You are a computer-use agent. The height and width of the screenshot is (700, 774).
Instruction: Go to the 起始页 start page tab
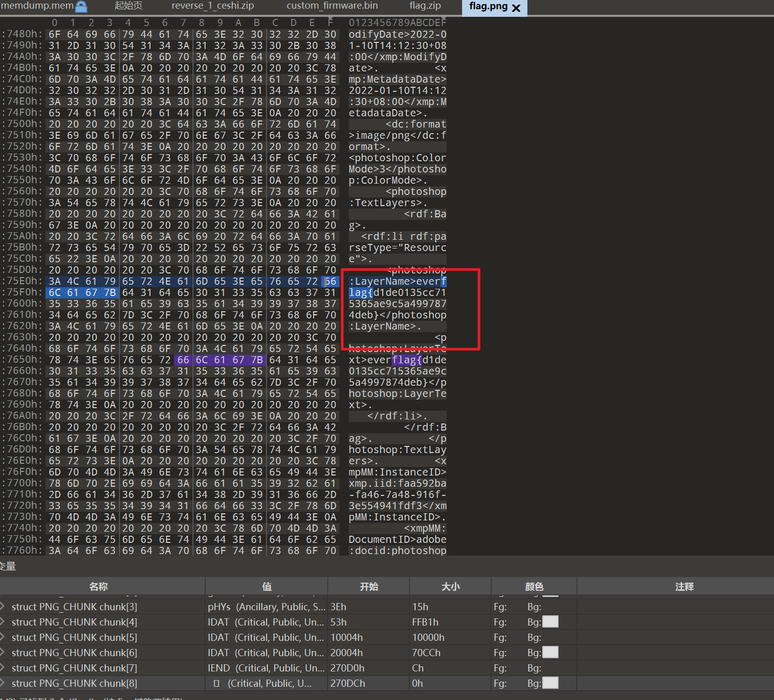pyautogui.click(x=128, y=6)
